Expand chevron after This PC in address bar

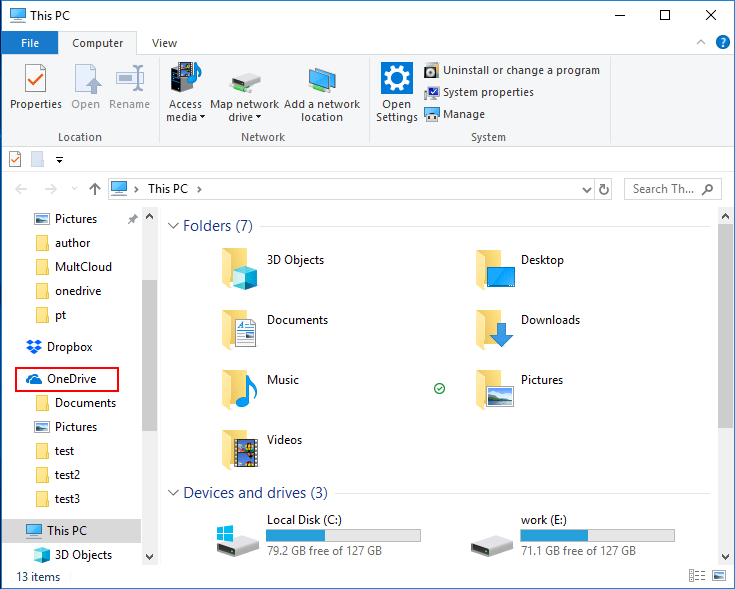click(200, 189)
